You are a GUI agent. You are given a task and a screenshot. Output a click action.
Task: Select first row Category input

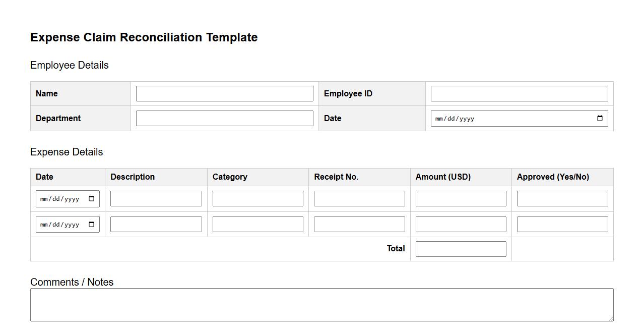(x=257, y=199)
